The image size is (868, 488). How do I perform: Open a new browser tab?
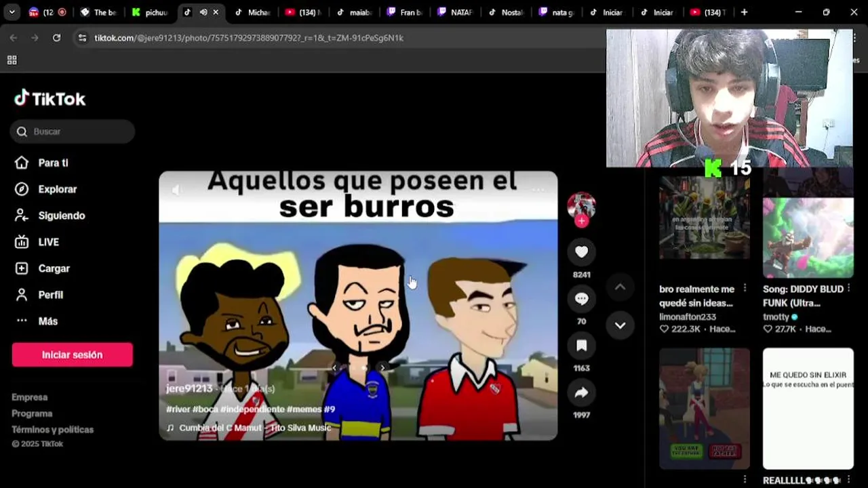click(744, 12)
